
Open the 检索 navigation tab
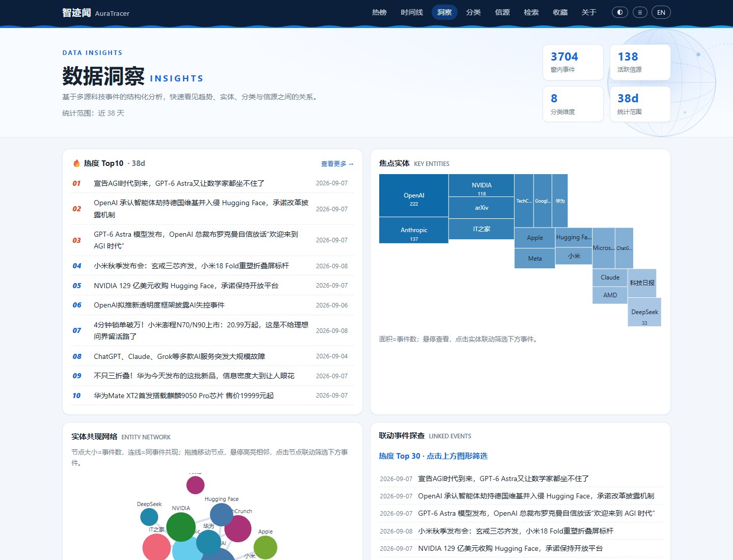531,12
